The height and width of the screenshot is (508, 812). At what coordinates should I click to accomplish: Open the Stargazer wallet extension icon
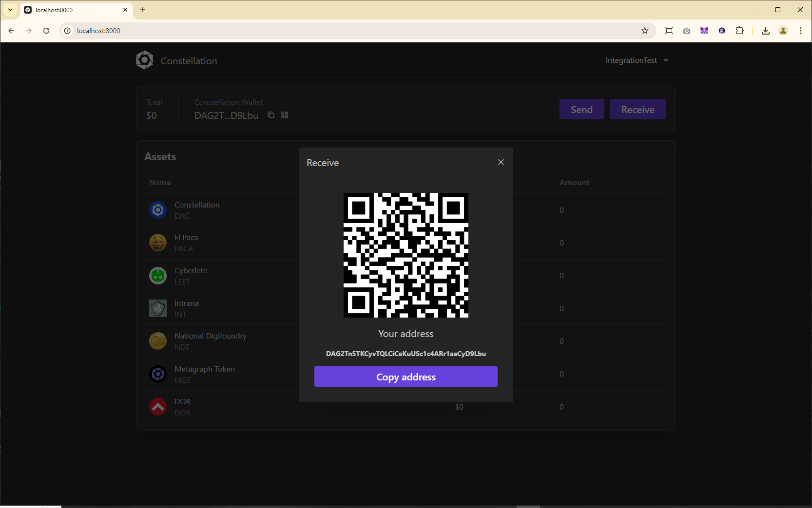coord(722,31)
